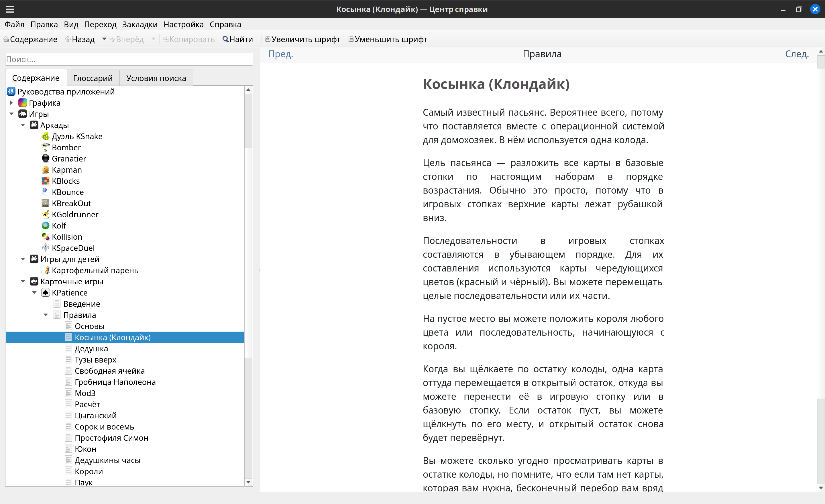
Task: Switch to the Глоссарий tab
Action: [x=93, y=78]
